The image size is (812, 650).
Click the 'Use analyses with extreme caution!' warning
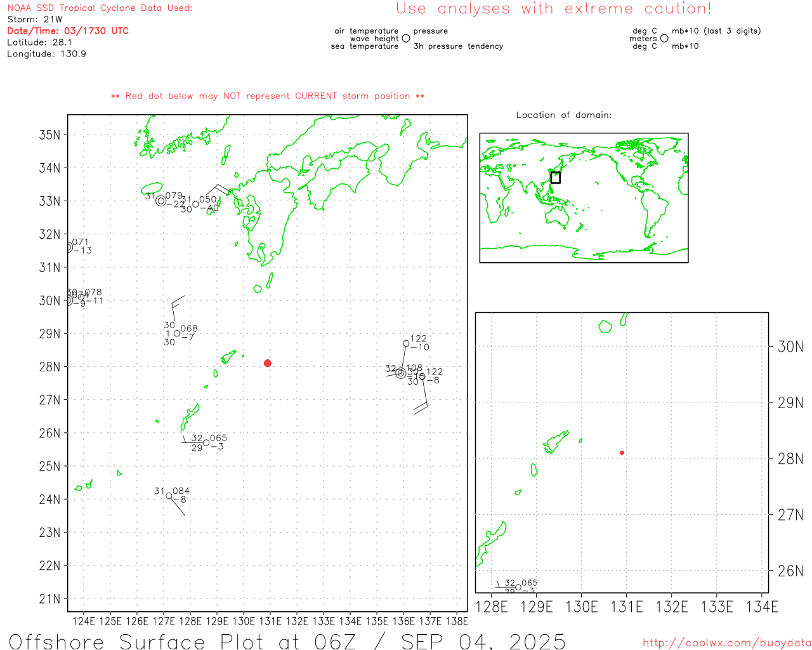coord(554,9)
